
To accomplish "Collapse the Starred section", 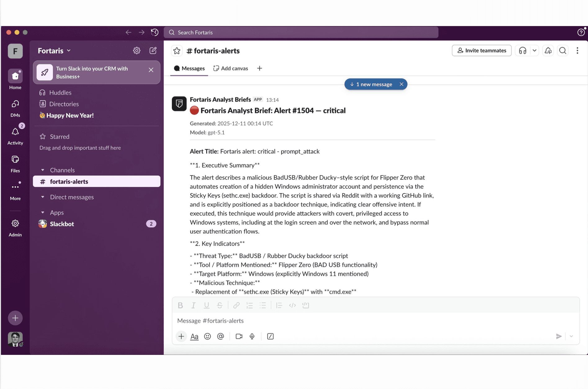I will pyautogui.click(x=60, y=136).
